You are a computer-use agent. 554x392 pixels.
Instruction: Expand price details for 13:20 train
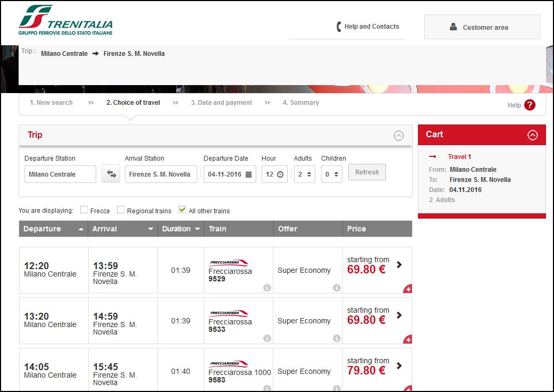399,315
